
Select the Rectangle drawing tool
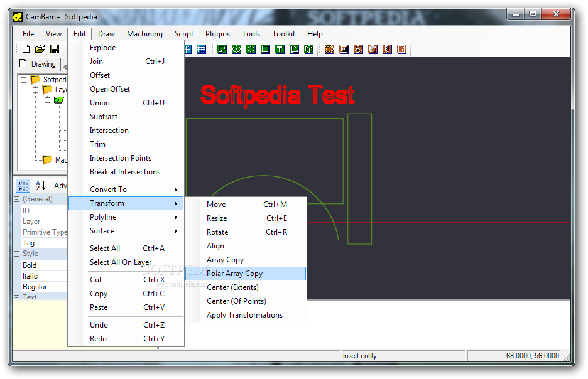point(265,49)
